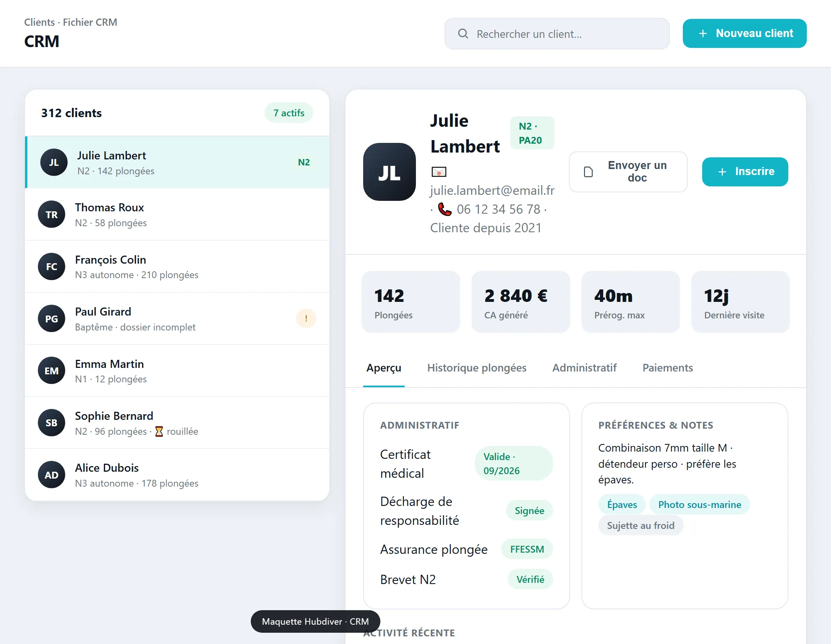This screenshot has height=644, width=831.
Task: Click the 142 Plongées stat card
Action: [x=411, y=302]
